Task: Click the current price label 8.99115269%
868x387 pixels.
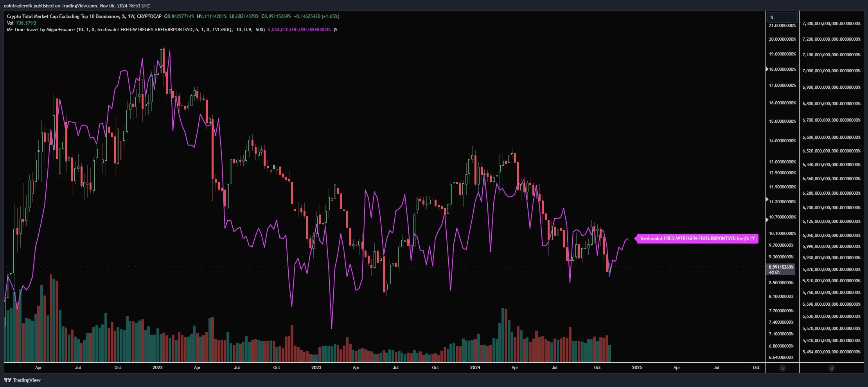Action: point(781,267)
